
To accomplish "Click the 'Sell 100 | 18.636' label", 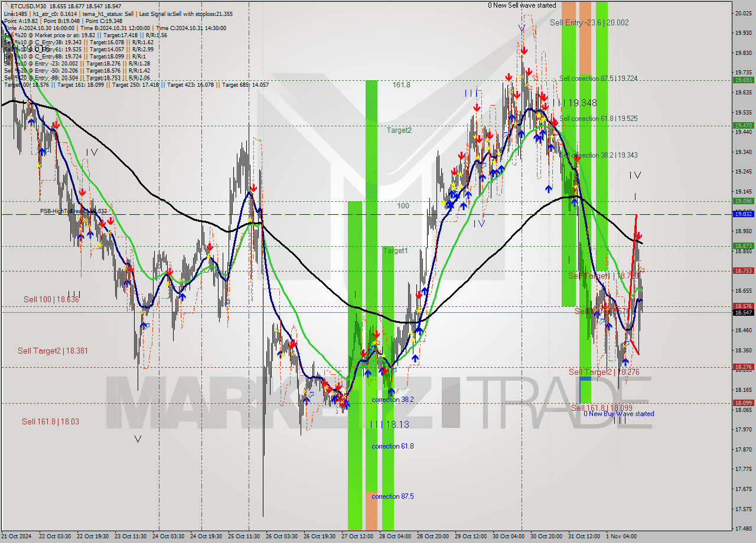I will click(x=51, y=300).
